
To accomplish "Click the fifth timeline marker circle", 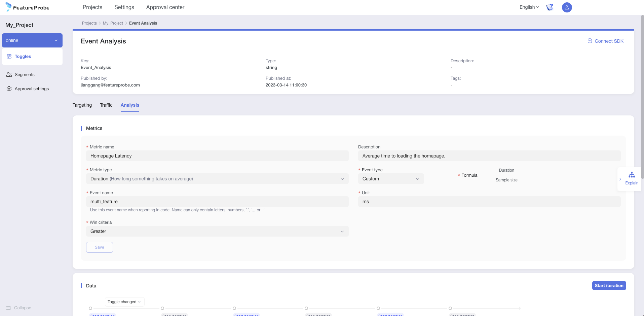I will pyautogui.click(x=378, y=308).
